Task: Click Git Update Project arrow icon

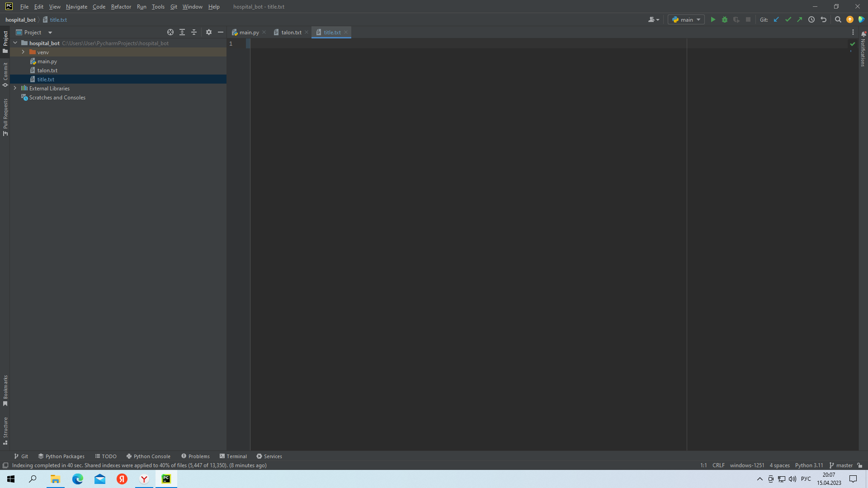Action: [x=777, y=19]
